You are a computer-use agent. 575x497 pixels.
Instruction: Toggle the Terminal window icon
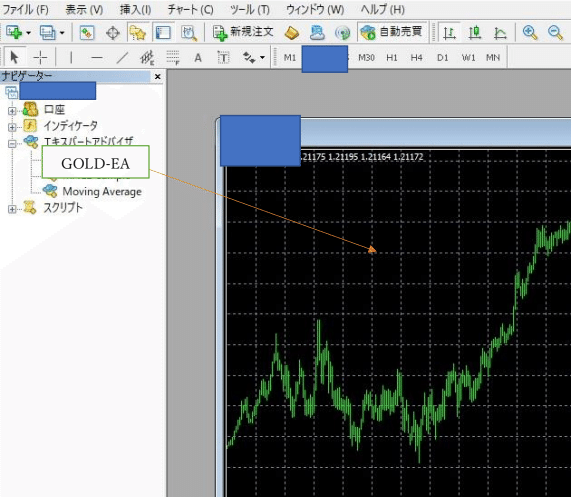163,33
